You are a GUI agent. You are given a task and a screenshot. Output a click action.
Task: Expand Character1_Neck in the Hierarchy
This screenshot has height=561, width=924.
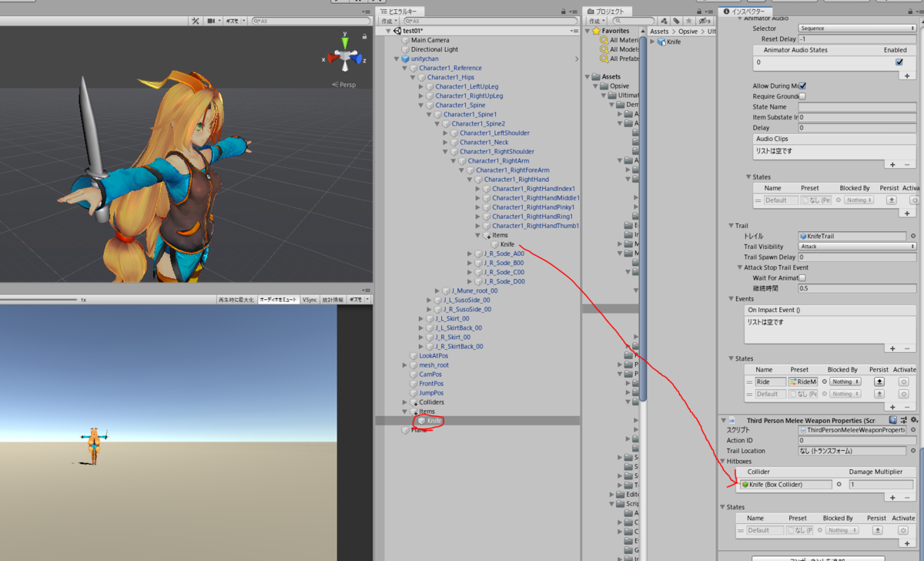446,142
